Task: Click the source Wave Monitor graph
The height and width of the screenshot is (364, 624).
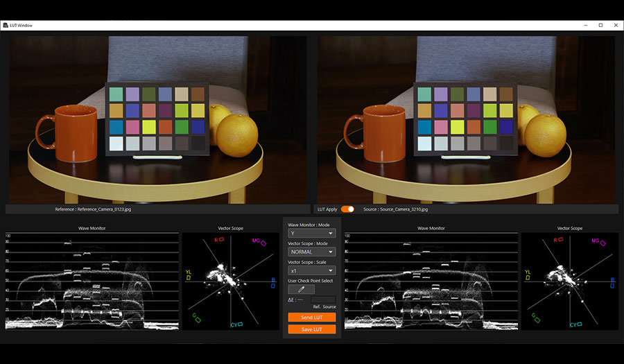Action: click(431, 281)
